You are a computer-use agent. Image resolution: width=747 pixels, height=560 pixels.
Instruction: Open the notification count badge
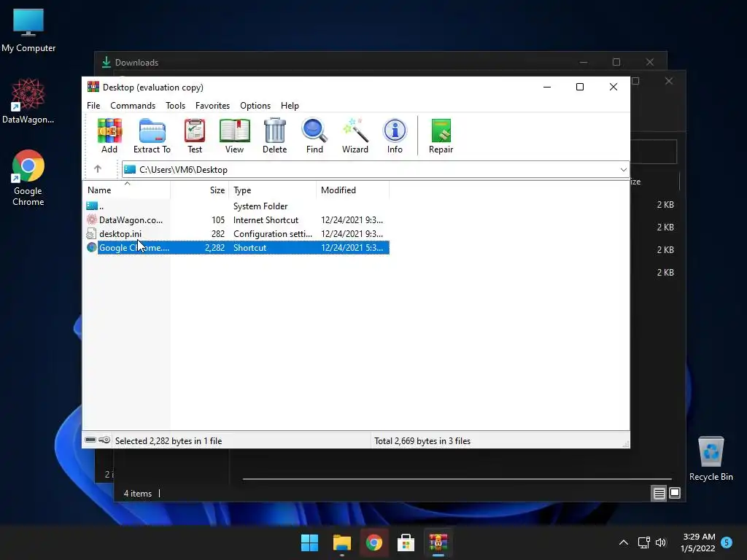click(727, 542)
